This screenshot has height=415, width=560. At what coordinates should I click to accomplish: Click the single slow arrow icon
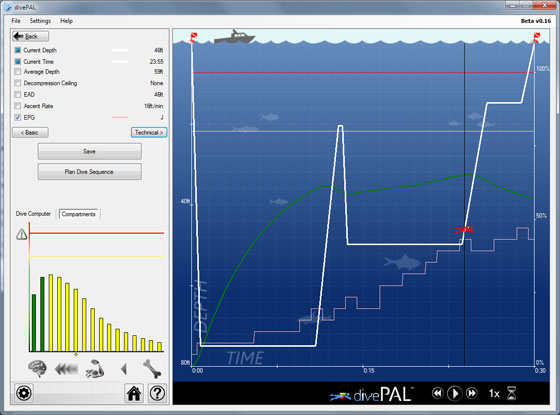124,369
